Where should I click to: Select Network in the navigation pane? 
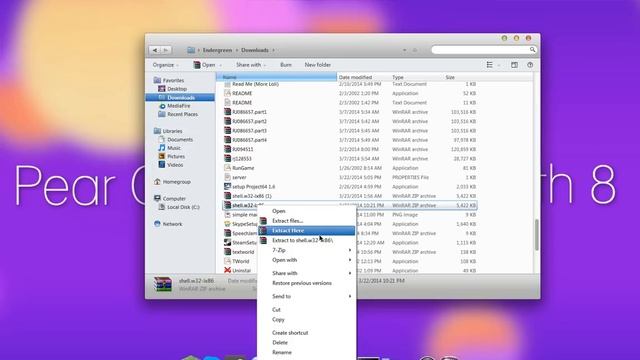coord(172,224)
